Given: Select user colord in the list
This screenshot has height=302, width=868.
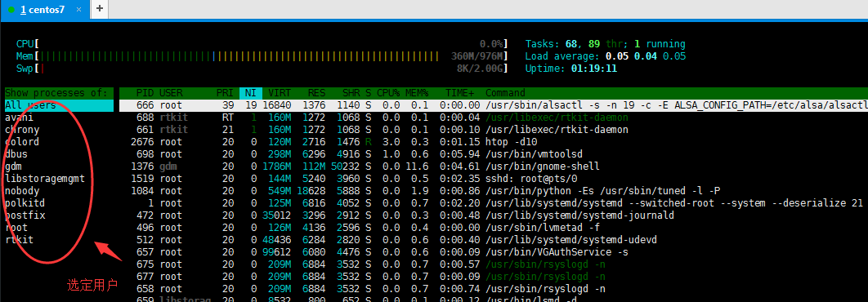Looking at the screenshot, I should tap(22, 141).
